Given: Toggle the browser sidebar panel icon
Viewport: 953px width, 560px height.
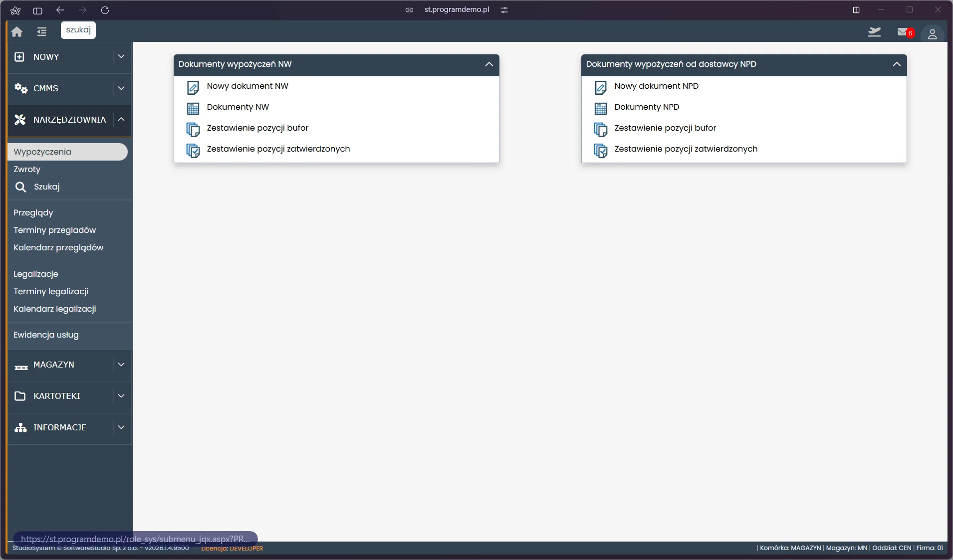Looking at the screenshot, I should 37,10.
